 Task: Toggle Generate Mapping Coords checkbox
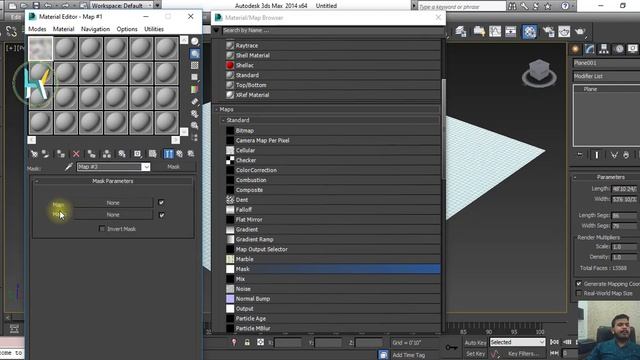coord(579,284)
